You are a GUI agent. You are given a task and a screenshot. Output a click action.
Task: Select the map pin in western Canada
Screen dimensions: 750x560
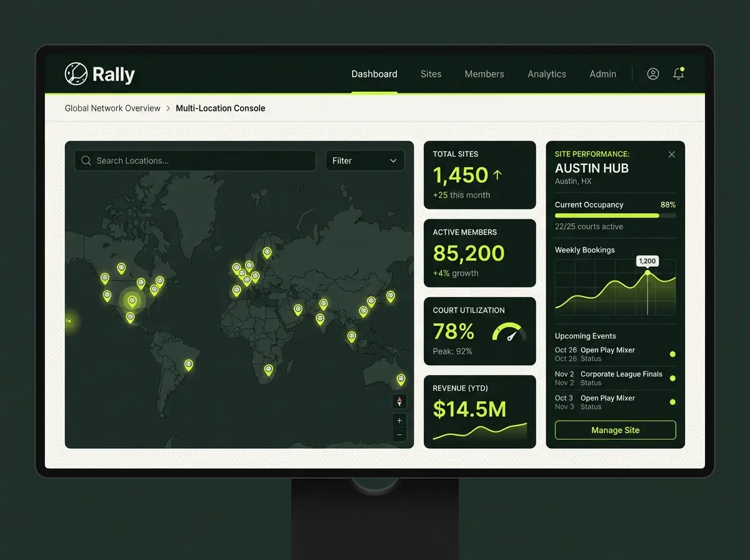click(121, 269)
